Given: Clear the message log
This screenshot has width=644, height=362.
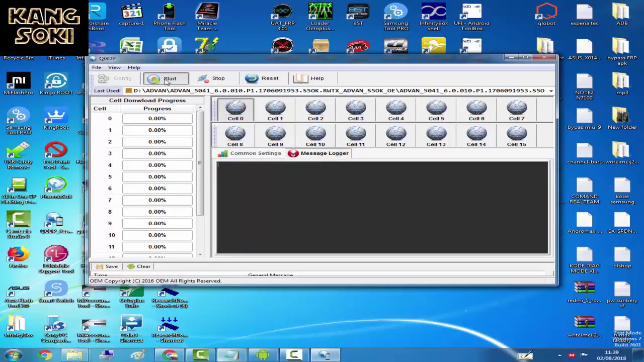Looking at the screenshot, I should (x=139, y=266).
